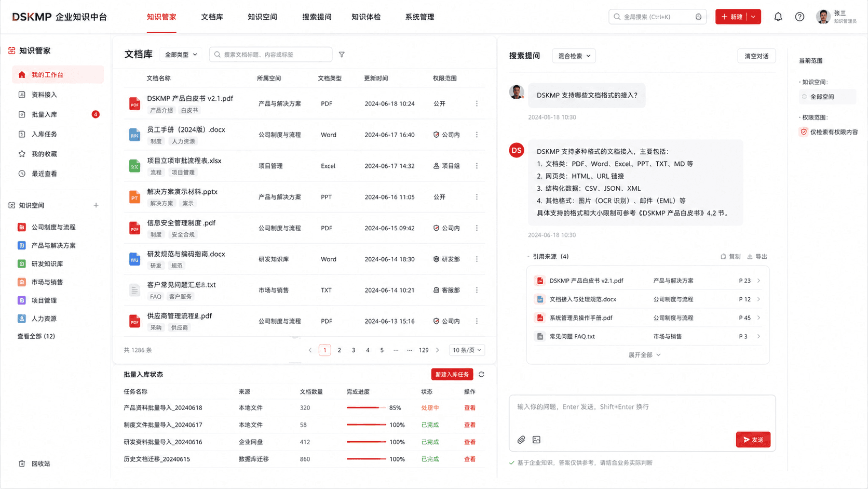Image resolution: width=868 pixels, height=489 pixels.
Task: Focus the 搜索文档标题 search field
Action: point(270,55)
